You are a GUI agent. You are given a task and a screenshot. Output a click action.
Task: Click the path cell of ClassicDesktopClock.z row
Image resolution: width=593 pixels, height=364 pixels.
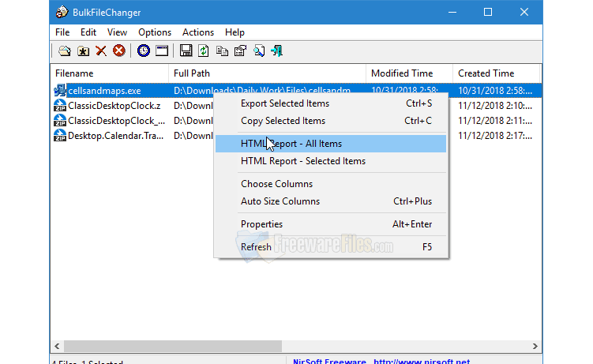[193, 106]
